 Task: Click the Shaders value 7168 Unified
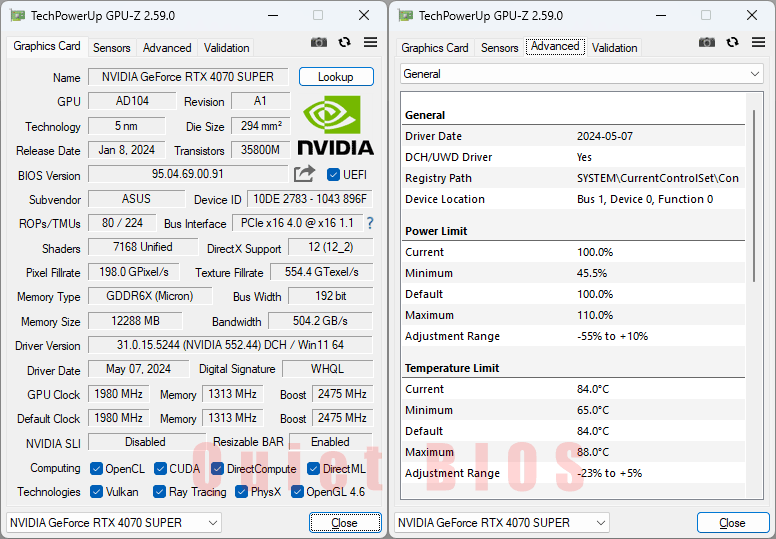[143, 247]
